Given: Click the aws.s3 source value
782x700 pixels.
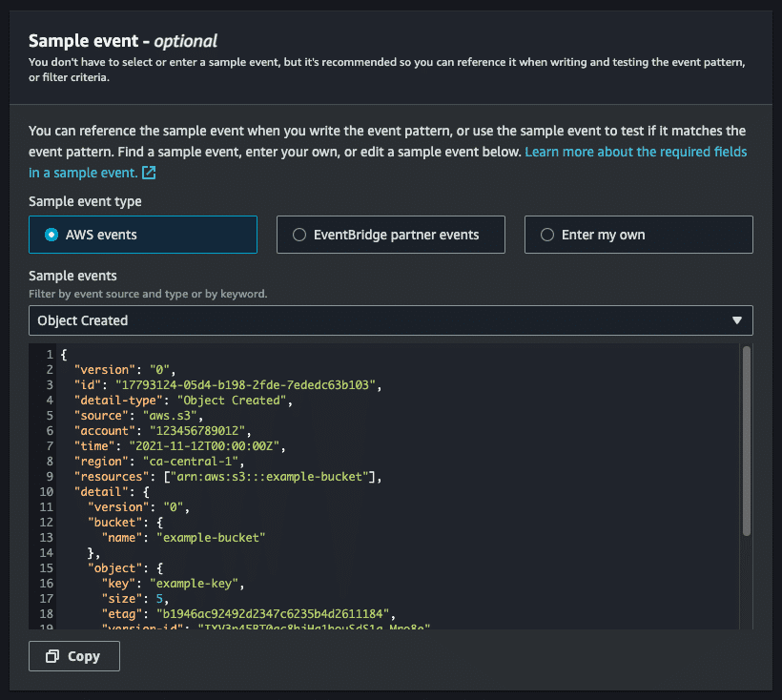Looking at the screenshot, I should [168, 415].
